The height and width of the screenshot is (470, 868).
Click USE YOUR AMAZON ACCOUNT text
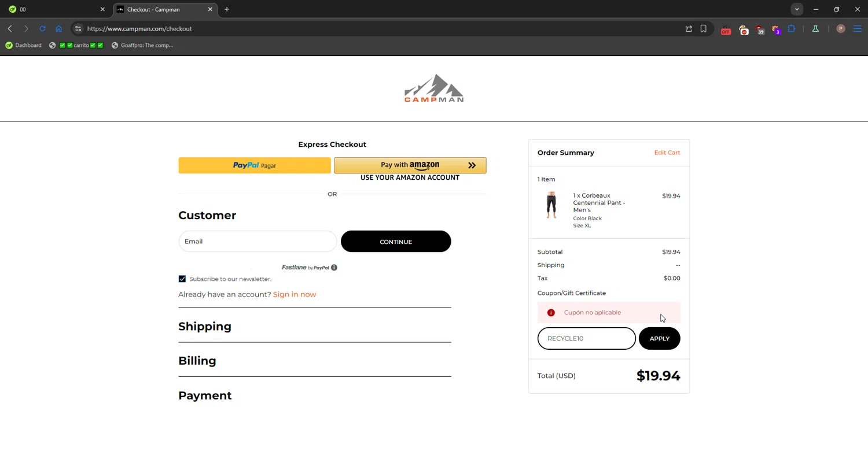[x=410, y=177]
